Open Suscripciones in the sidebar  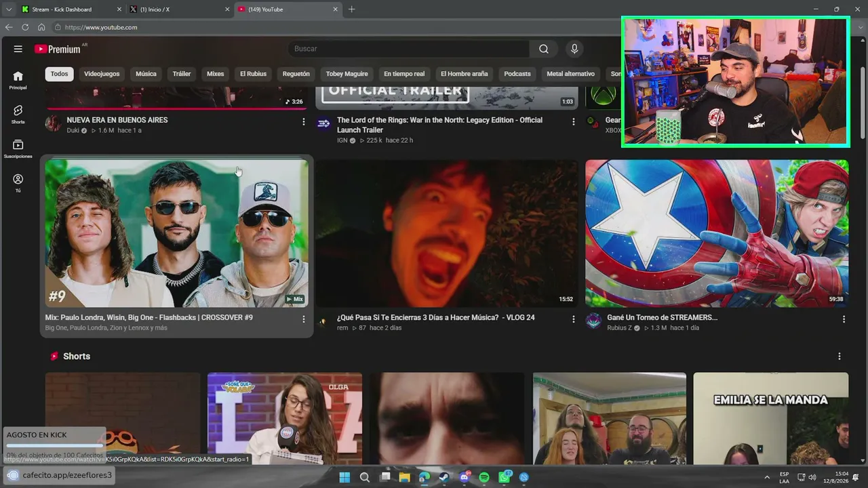pyautogui.click(x=18, y=149)
